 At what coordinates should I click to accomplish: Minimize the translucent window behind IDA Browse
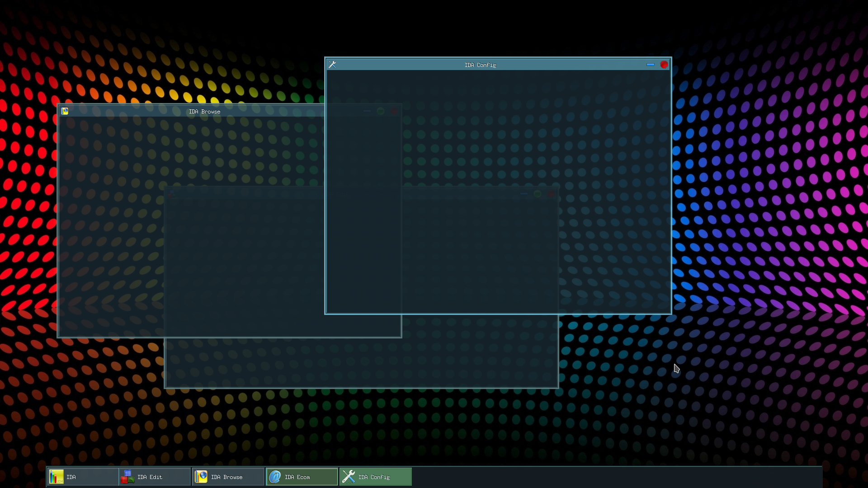pos(367,111)
